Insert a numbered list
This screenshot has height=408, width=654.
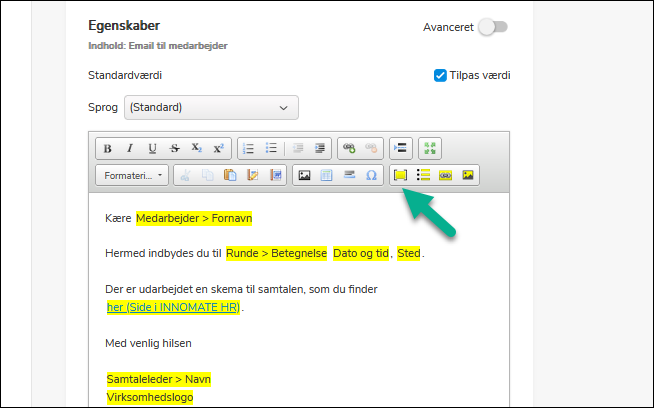coord(249,148)
